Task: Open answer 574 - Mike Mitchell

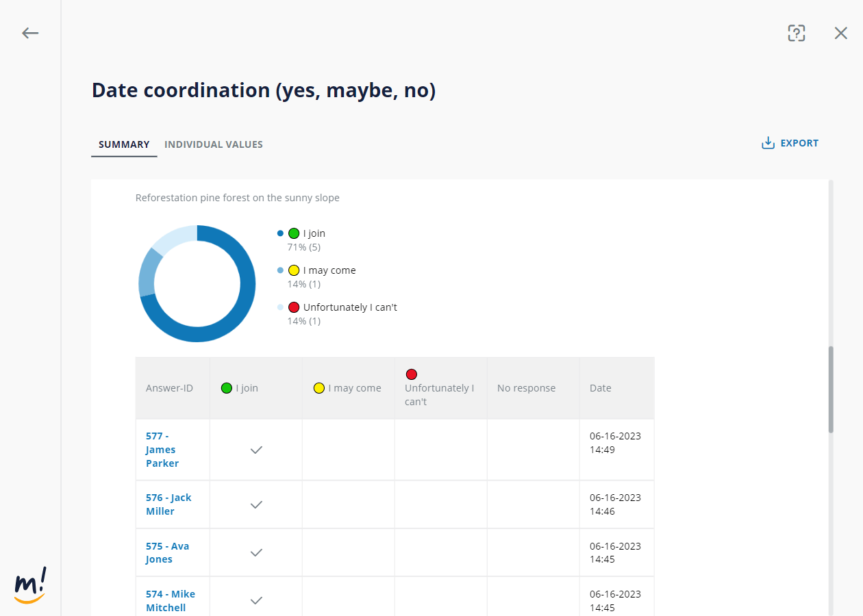Action: tap(170, 600)
